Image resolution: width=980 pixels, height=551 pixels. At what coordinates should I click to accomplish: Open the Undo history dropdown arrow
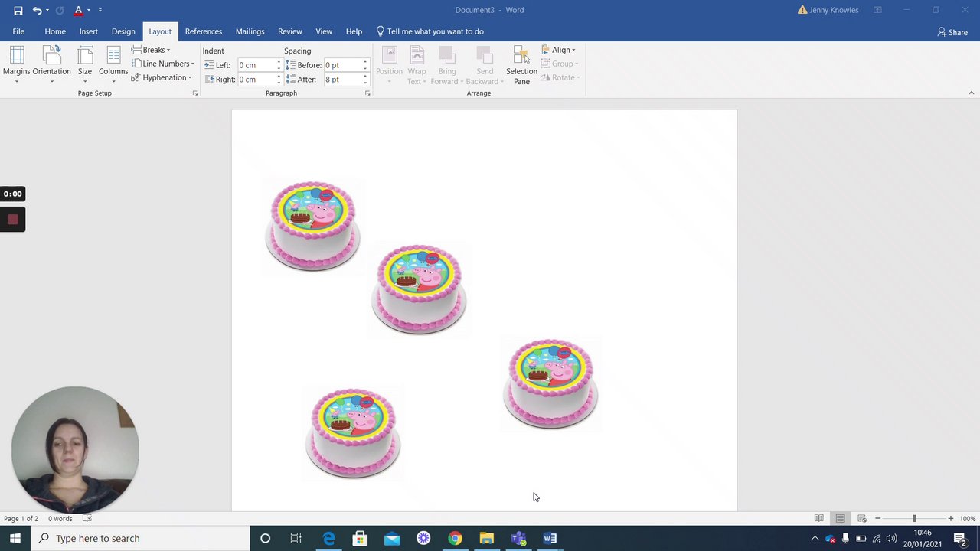[47, 11]
